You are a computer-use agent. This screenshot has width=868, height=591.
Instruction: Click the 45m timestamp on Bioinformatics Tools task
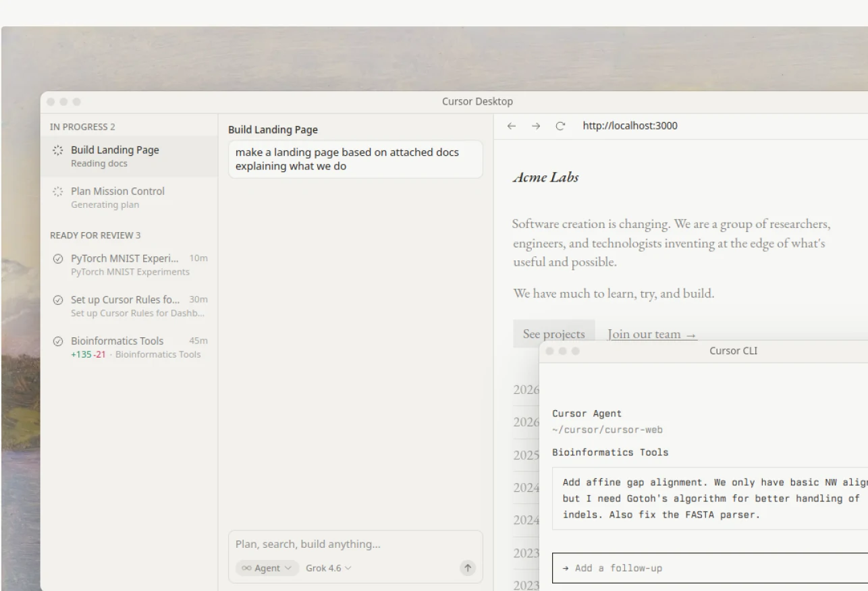(x=198, y=341)
